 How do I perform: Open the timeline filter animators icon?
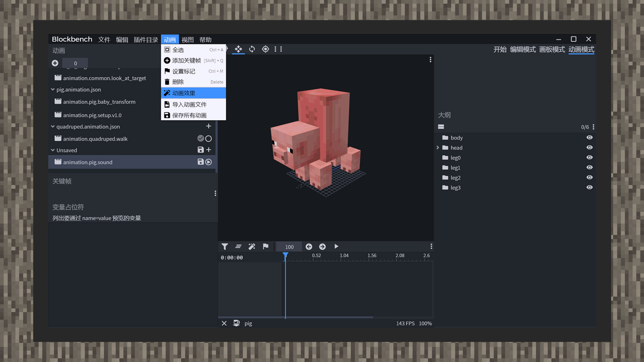[225, 247]
